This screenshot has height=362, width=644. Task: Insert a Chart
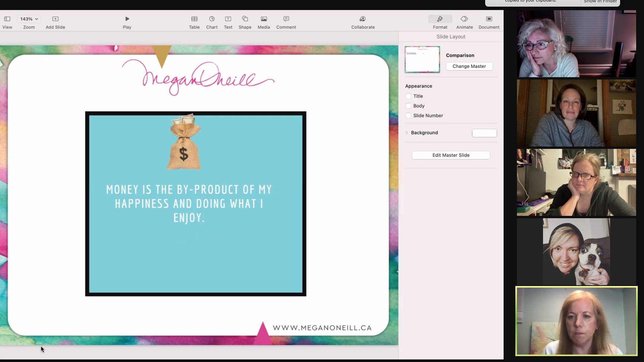(x=212, y=23)
